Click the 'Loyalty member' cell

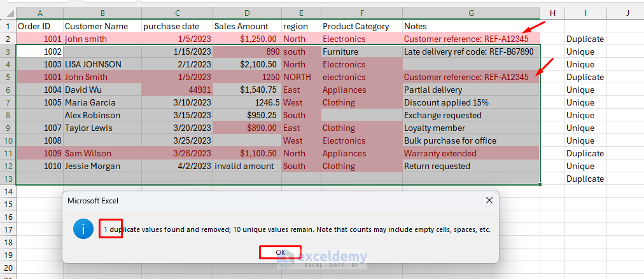[x=471, y=128]
